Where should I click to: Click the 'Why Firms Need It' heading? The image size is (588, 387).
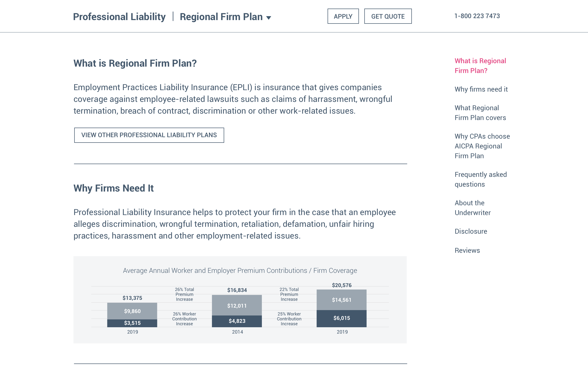[113, 188]
